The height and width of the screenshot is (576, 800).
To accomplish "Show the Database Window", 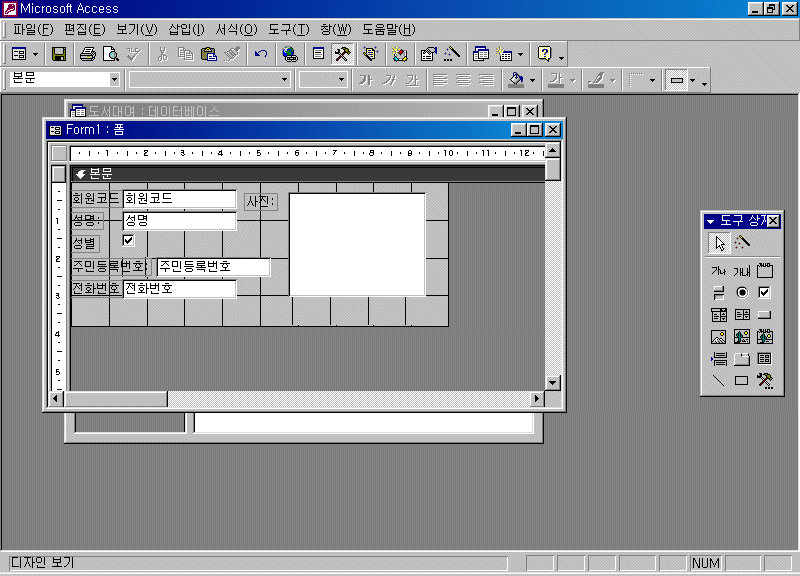I will [x=481, y=54].
